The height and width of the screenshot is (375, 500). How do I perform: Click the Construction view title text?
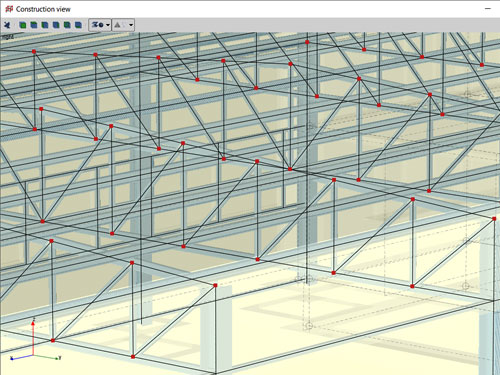tap(43, 9)
